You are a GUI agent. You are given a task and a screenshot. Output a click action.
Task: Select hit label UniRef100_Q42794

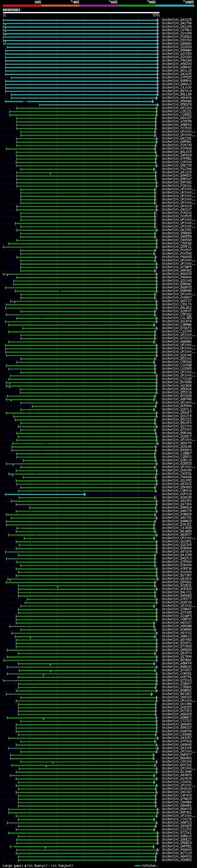tap(177, 23)
